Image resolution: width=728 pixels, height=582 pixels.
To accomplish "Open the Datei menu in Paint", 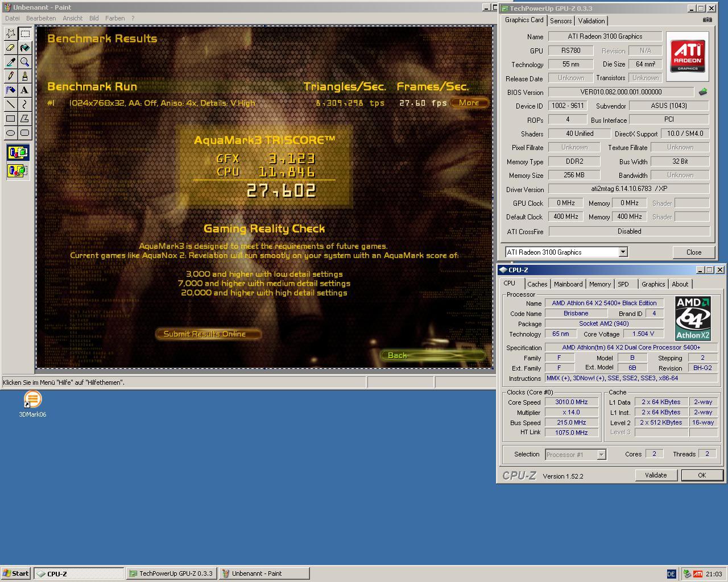I will point(13,18).
